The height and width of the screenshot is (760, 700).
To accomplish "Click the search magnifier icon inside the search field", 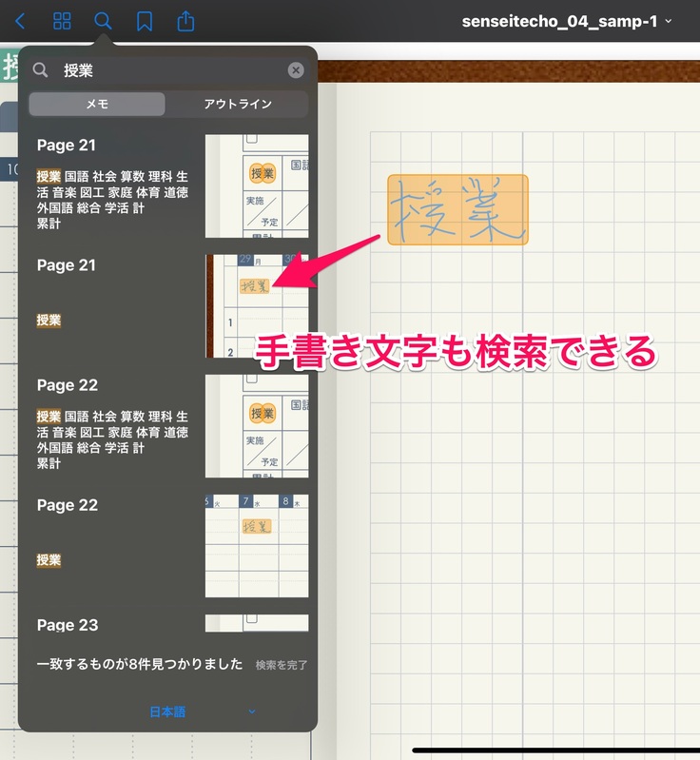I will pos(40,70).
